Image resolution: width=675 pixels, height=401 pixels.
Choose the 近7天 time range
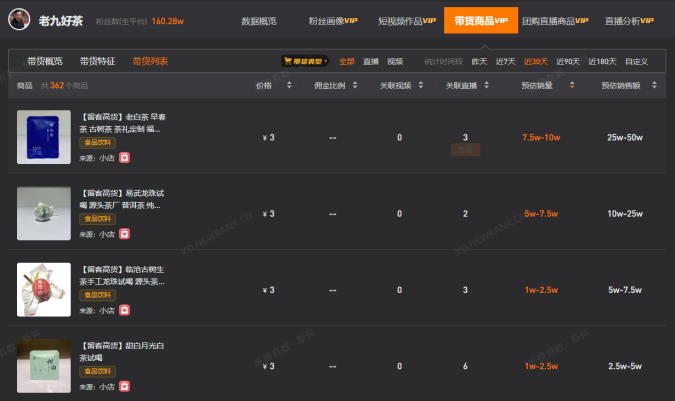pos(505,62)
